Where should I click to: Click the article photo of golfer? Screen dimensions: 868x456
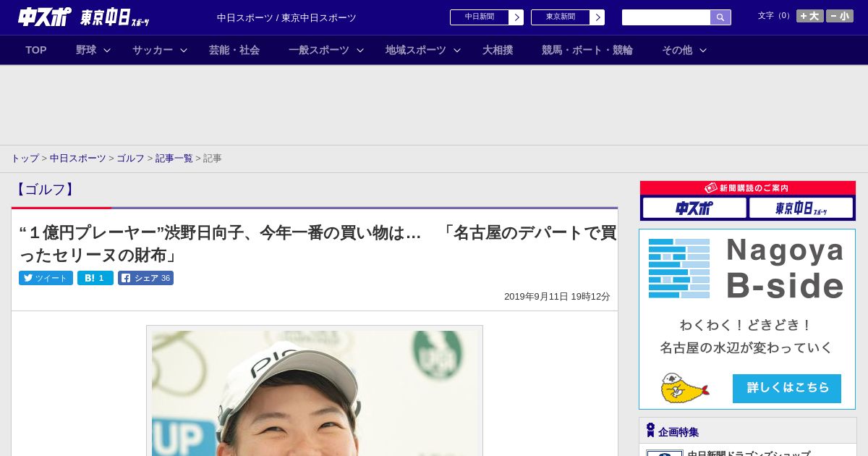click(315, 393)
